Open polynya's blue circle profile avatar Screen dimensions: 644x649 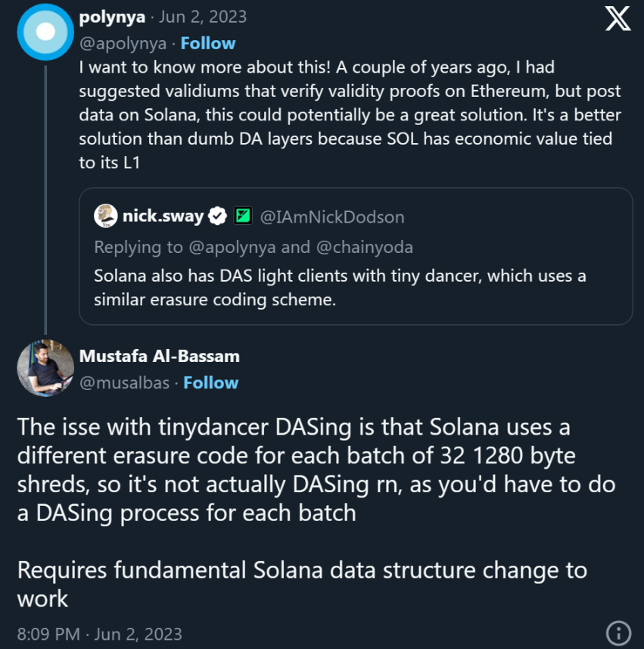point(45,31)
